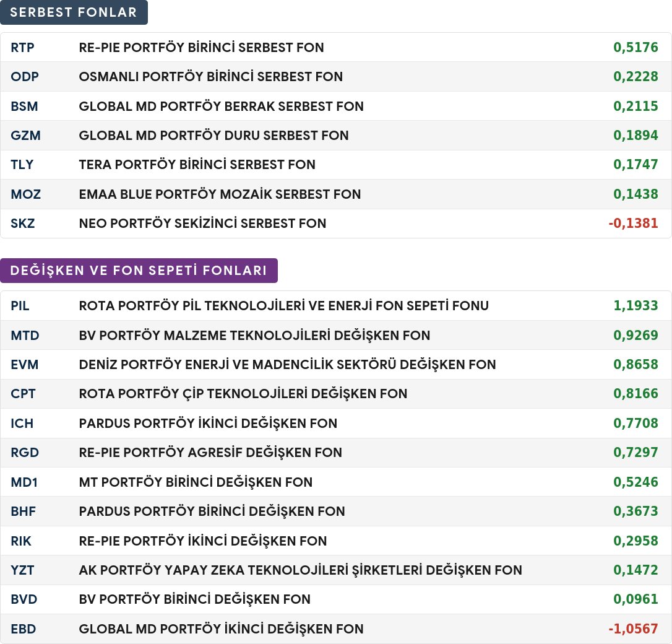Open the EBD fund code
The width and height of the screenshot is (672, 644).
tap(23, 629)
